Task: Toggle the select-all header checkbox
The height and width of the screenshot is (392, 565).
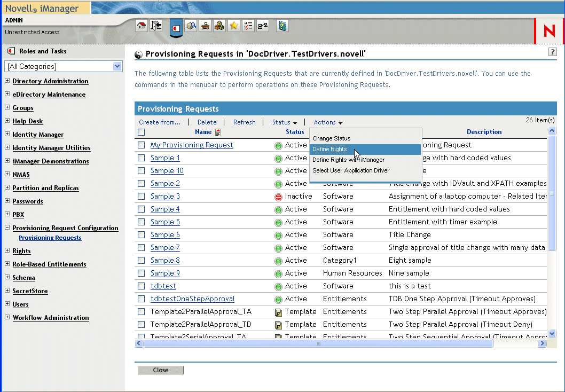Action: [x=141, y=132]
